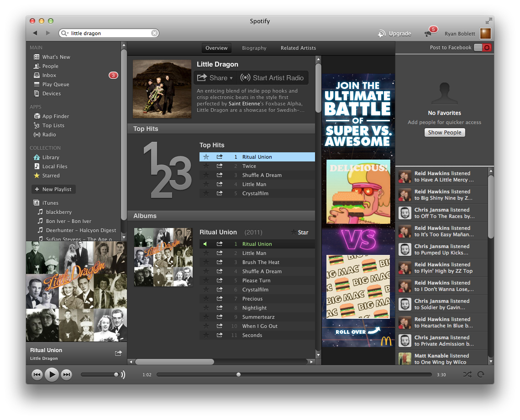Open Deerhunter – Halcyon Digest playlist

(77, 230)
